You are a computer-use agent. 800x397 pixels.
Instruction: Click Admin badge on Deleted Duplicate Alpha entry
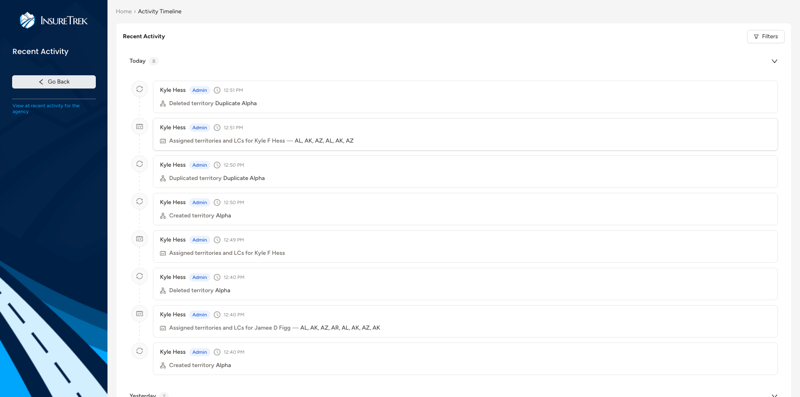click(199, 90)
